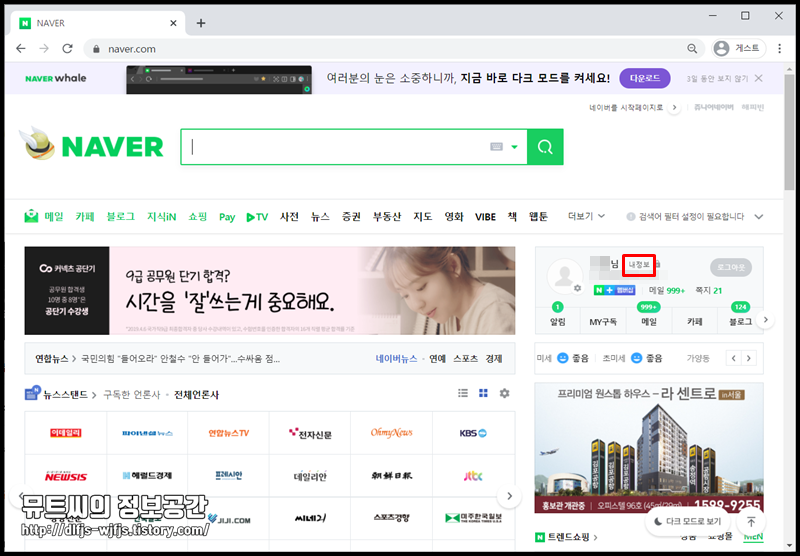Click the green search magnifier button
Viewport: 800px width, 556px height.
tap(545, 147)
